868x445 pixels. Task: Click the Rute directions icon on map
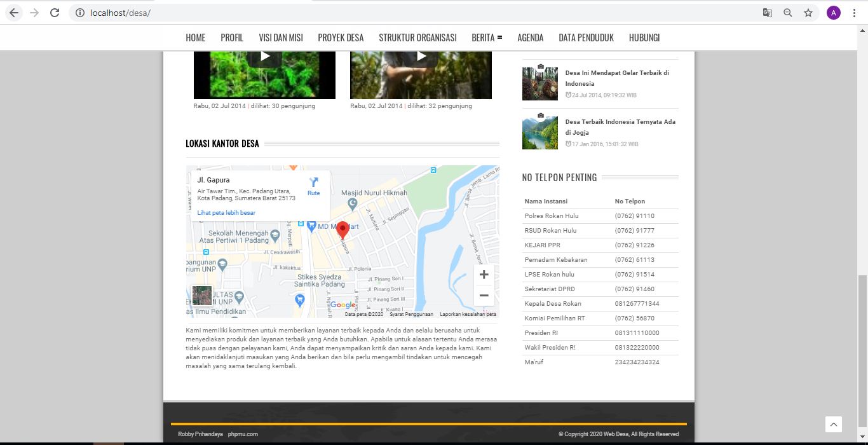point(313,186)
